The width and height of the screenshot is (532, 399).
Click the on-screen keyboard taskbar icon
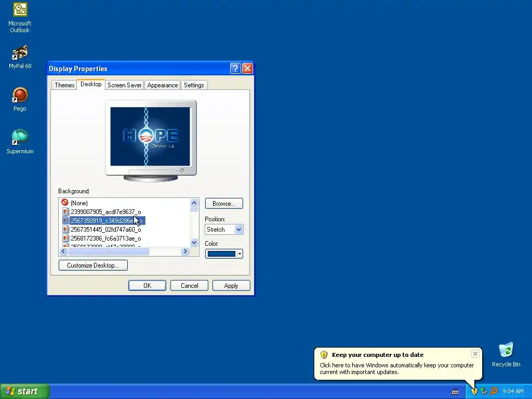(x=455, y=392)
